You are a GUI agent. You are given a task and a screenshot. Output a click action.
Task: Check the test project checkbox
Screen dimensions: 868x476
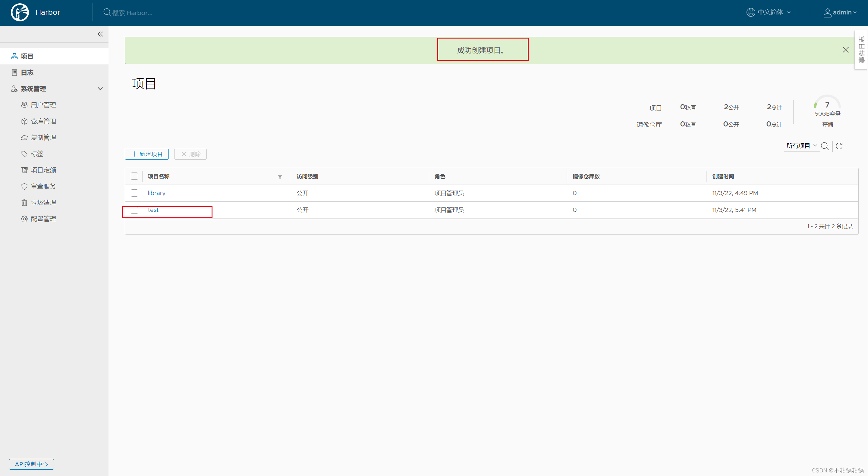point(134,210)
